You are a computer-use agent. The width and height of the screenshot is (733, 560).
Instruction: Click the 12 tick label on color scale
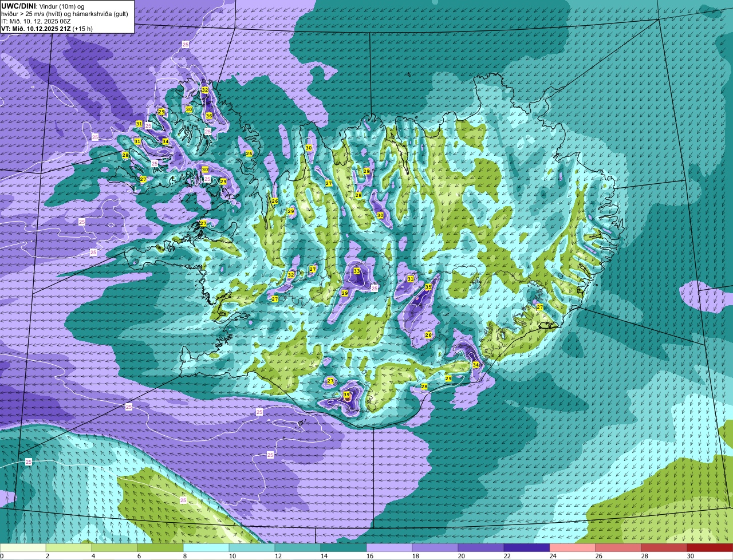coord(278,556)
